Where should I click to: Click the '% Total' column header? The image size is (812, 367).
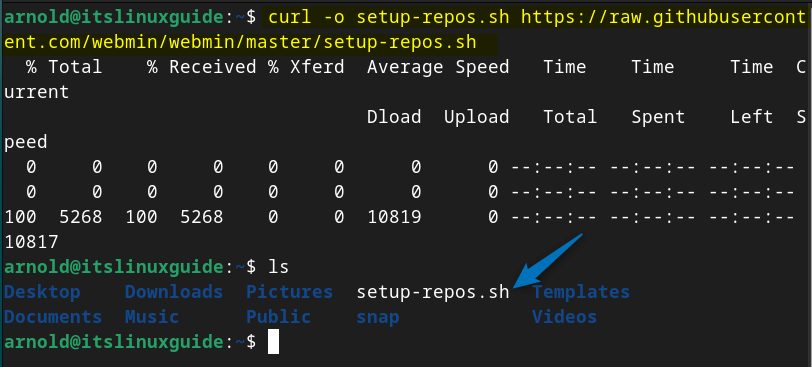[x=64, y=67]
